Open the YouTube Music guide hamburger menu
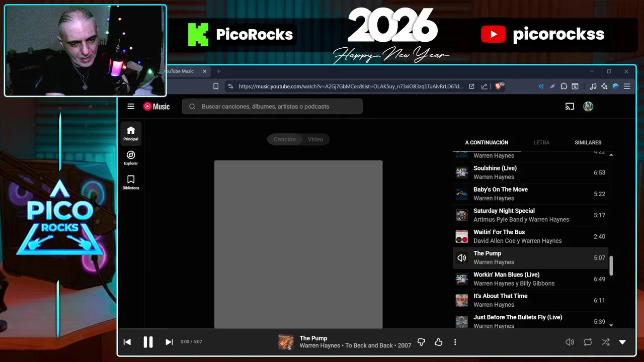The height and width of the screenshot is (362, 644). pyautogui.click(x=131, y=107)
